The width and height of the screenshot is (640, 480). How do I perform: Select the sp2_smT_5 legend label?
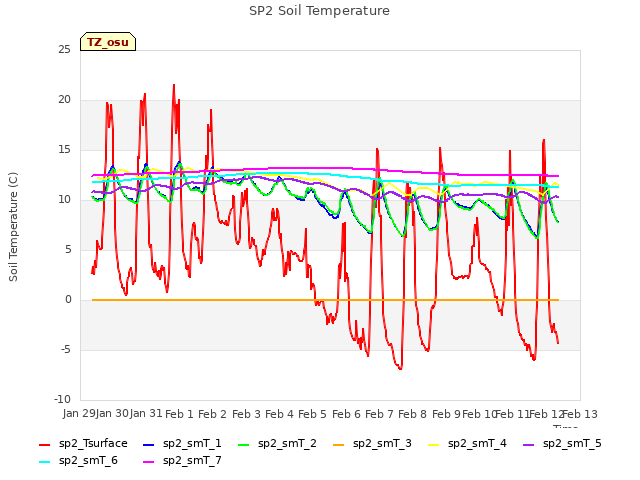[x=572, y=444]
